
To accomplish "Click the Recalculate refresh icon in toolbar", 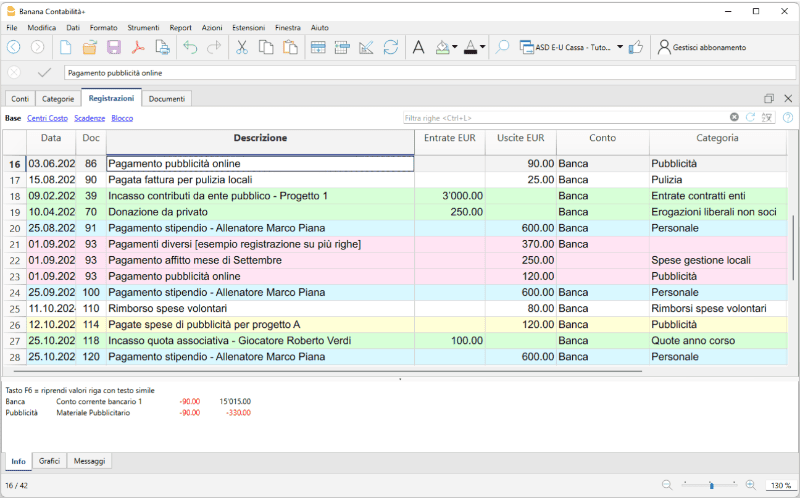I will (390, 47).
